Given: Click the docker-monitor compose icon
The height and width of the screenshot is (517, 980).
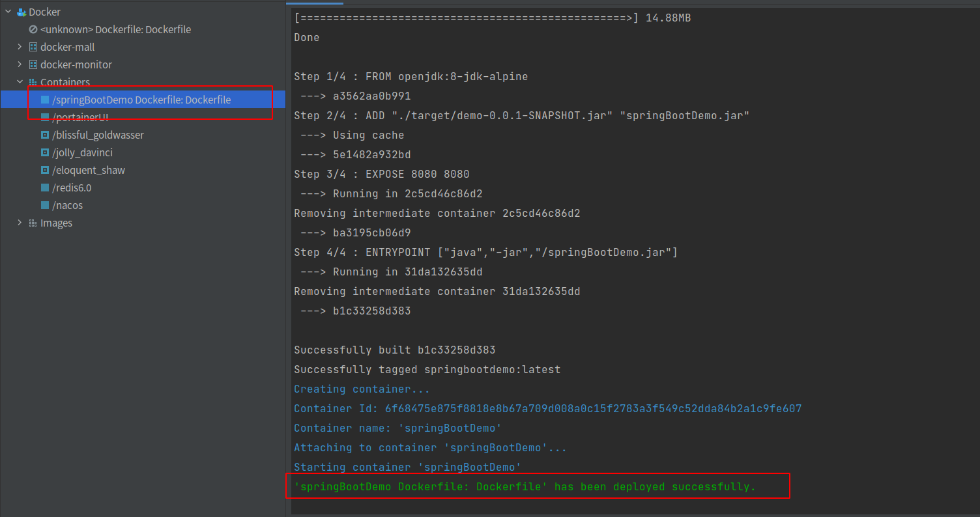Looking at the screenshot, I should pyautogui.click(x=33, y=64).
